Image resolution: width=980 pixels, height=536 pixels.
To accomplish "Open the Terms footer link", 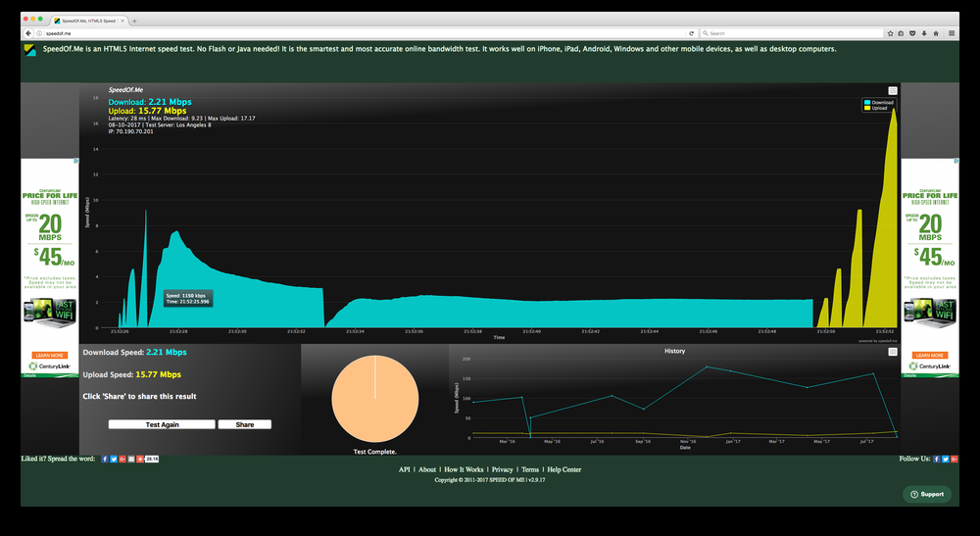I will coord(530,469).
